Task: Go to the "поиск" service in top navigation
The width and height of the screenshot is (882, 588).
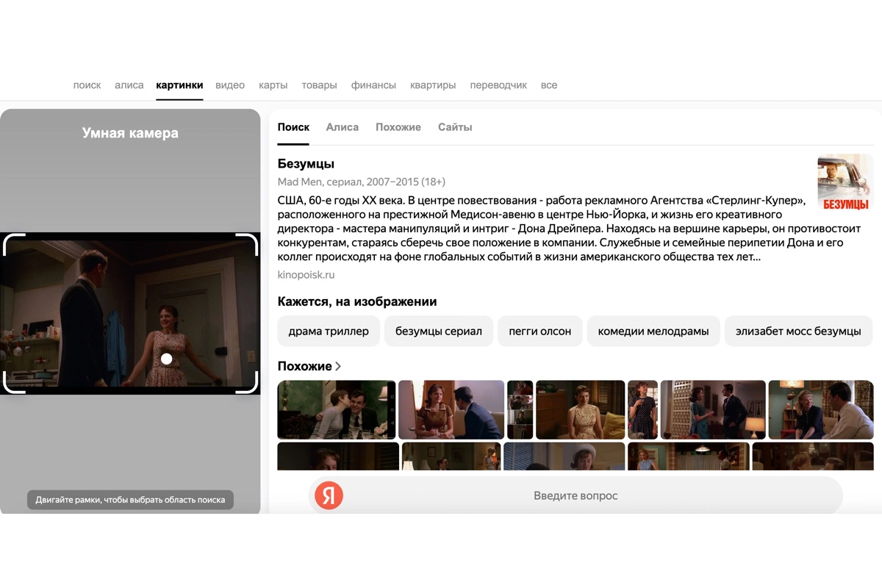Action: [x=87, y=85]
